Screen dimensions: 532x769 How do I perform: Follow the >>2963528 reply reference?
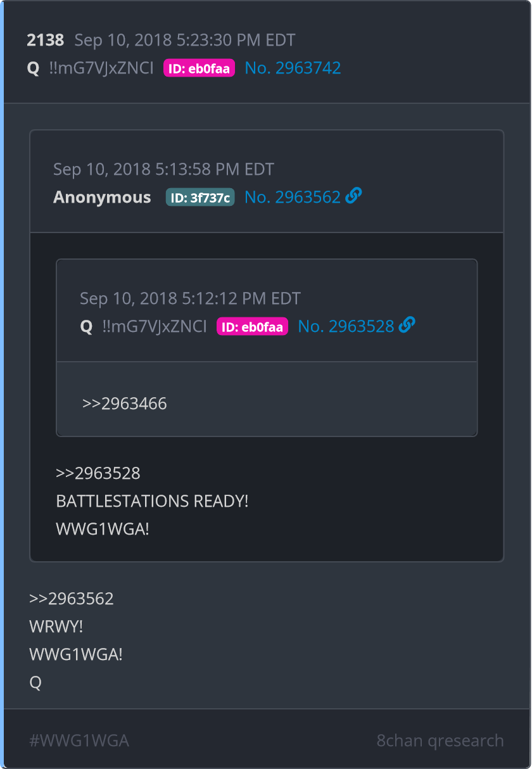(x=98, y=473)
